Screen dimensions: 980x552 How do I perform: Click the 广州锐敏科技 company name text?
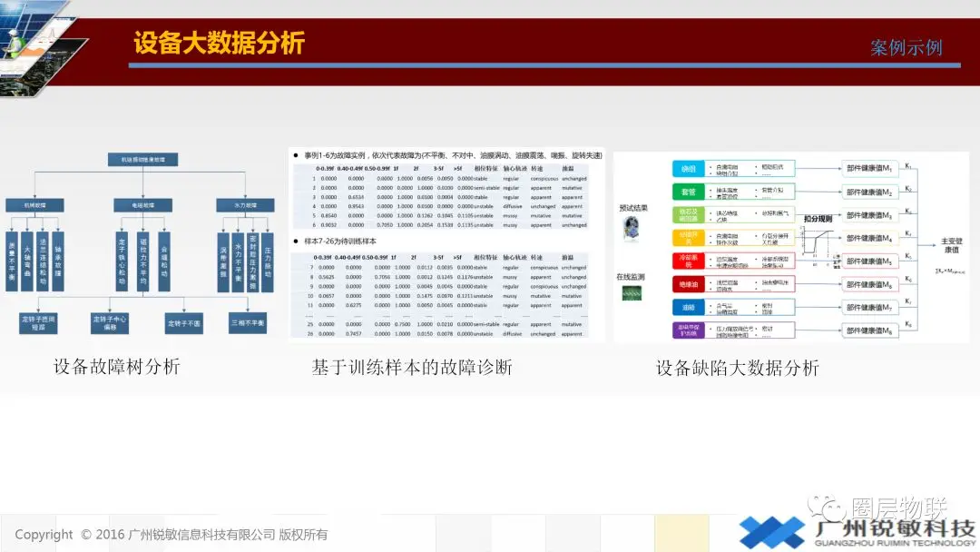click(895, 529)
